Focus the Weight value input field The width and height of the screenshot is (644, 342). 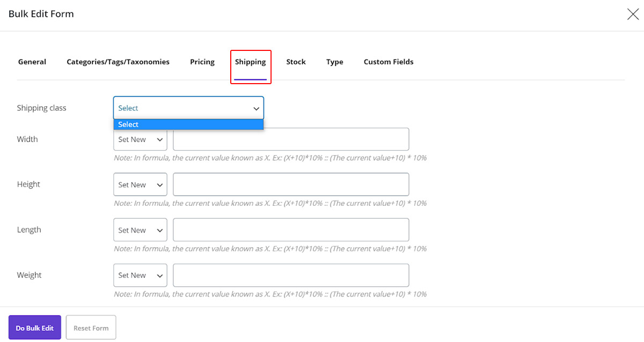(x=291, y=275)
